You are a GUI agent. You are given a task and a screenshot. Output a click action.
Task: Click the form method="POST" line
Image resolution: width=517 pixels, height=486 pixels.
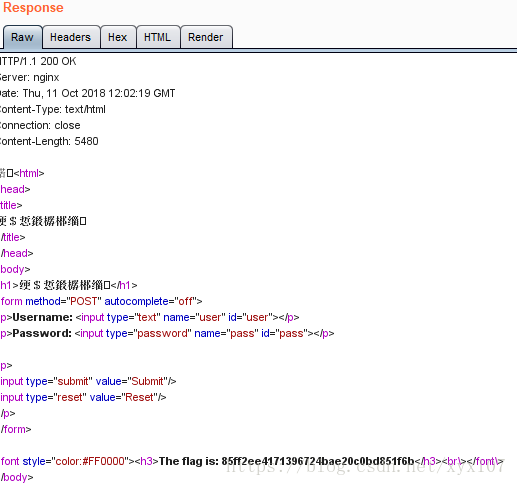point(101,301)
